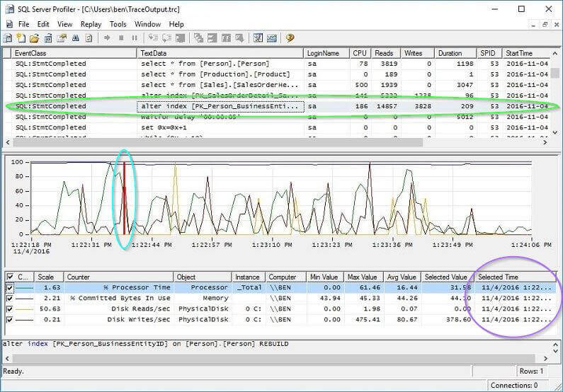Screen dimensions: 563x392
Task: Open a trace file via folder icon
Action: (x=35, y=38)
